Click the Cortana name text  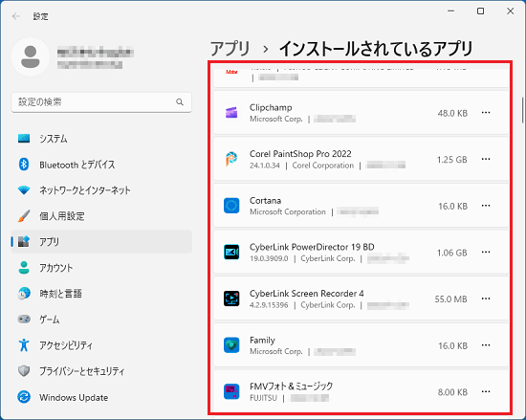click(265, 200)
